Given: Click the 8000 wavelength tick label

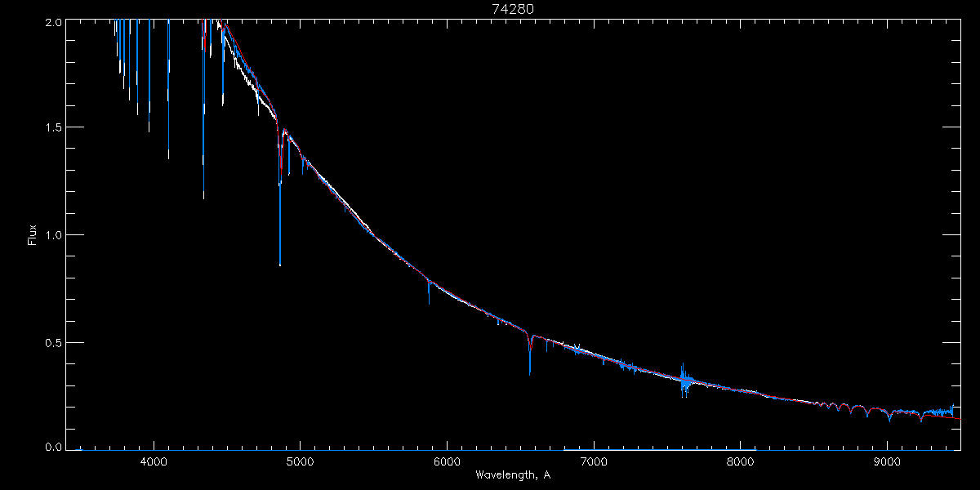Looking at the screenshot, I should (x=741, y=462).
